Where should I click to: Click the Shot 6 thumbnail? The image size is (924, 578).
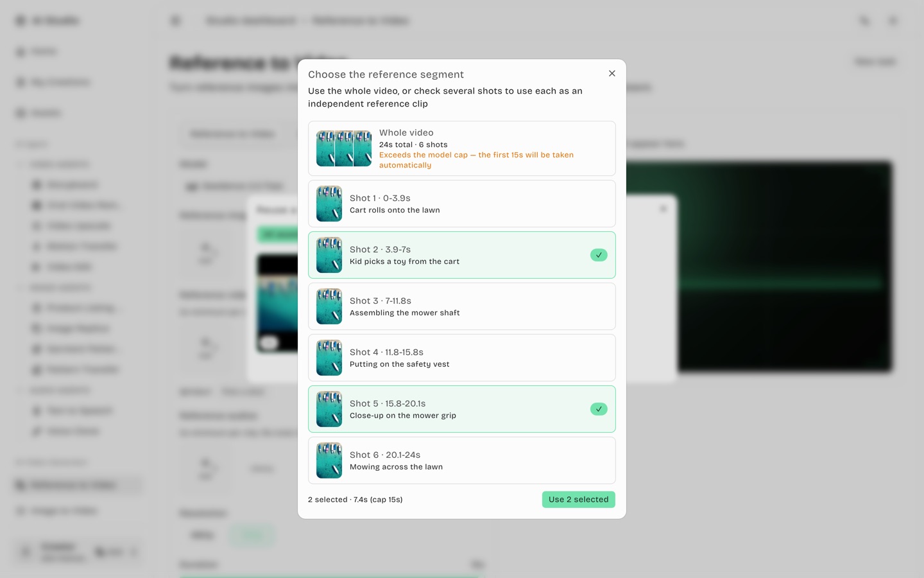pos(329,460)
